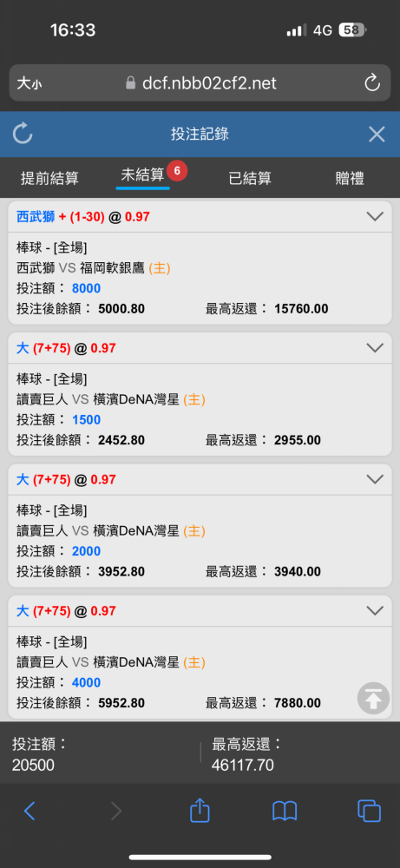
Task: Go back with Safari back arrow
Action: (30, 811)
